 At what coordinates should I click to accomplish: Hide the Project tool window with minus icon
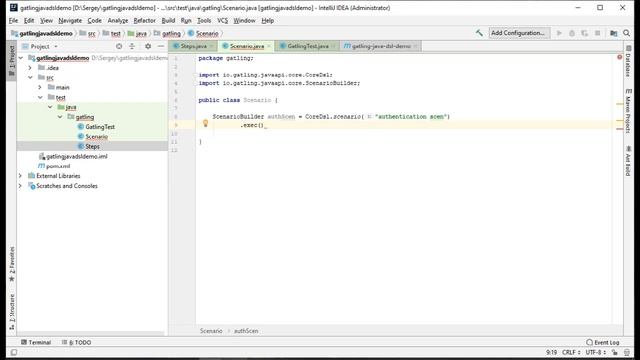161,47
